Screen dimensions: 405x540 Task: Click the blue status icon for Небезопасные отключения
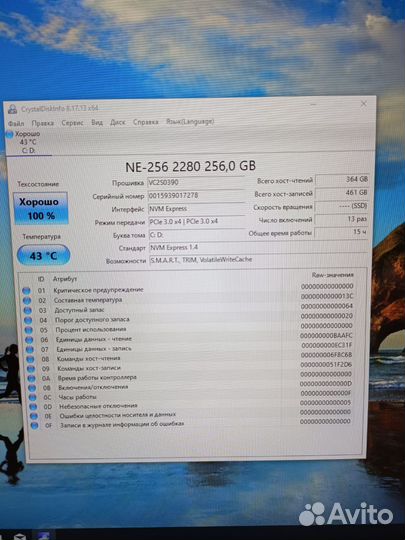(x=33, y=407)
